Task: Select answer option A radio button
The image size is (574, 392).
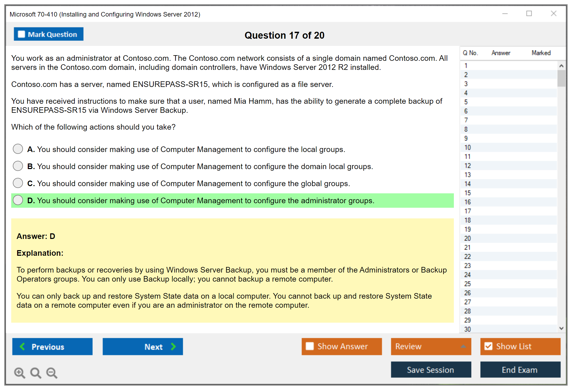Action: [18, 149]
